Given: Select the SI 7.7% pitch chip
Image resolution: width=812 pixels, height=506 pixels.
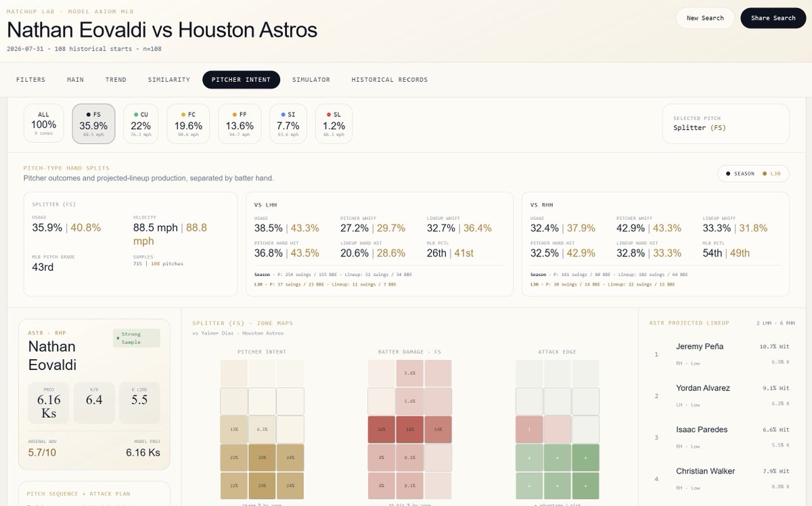Looking at the screenshot, I should coord(288,124).
